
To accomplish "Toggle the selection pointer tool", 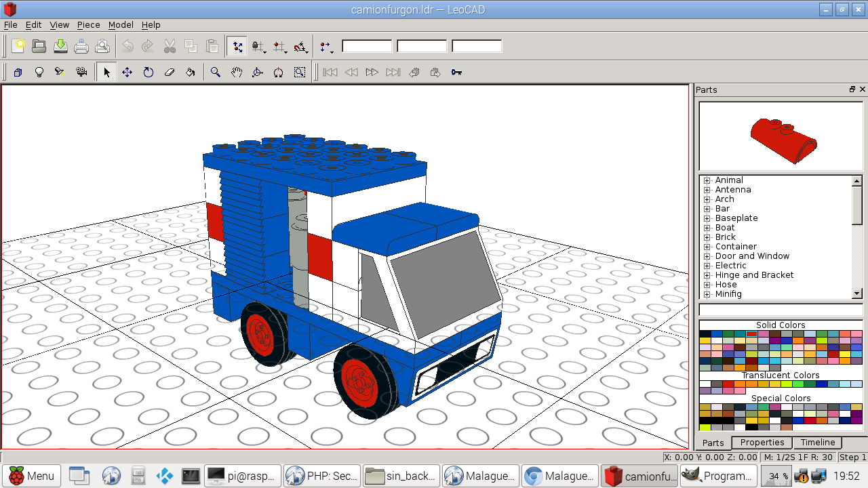I will [x=106, y=72].
